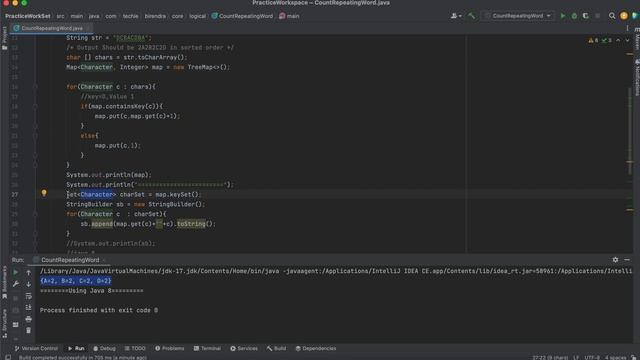Go to previous highlighted error arrow

[618, 40]
